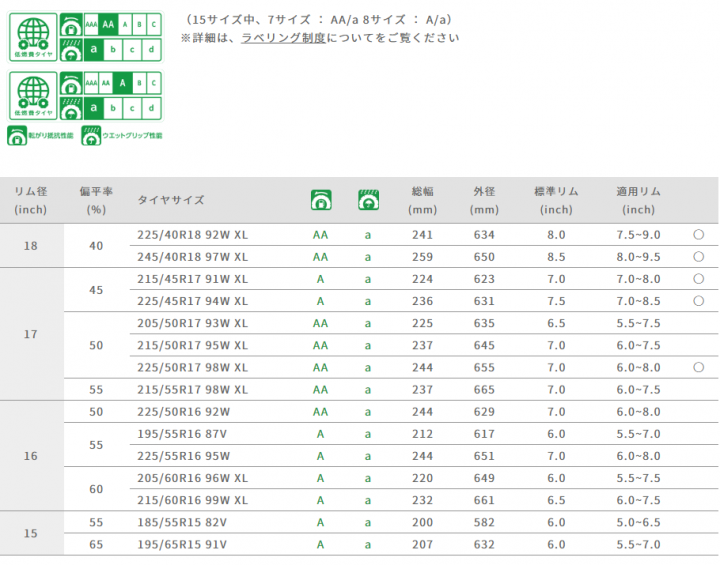
Task: Click the globe low-fuel tire icon in the A label
Action: (x=33, y=96)
